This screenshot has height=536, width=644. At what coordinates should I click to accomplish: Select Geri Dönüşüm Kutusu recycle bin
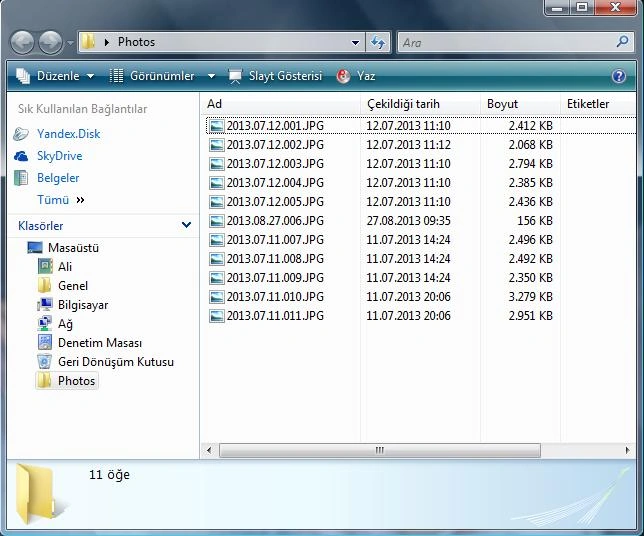click(x=116, y=362)
